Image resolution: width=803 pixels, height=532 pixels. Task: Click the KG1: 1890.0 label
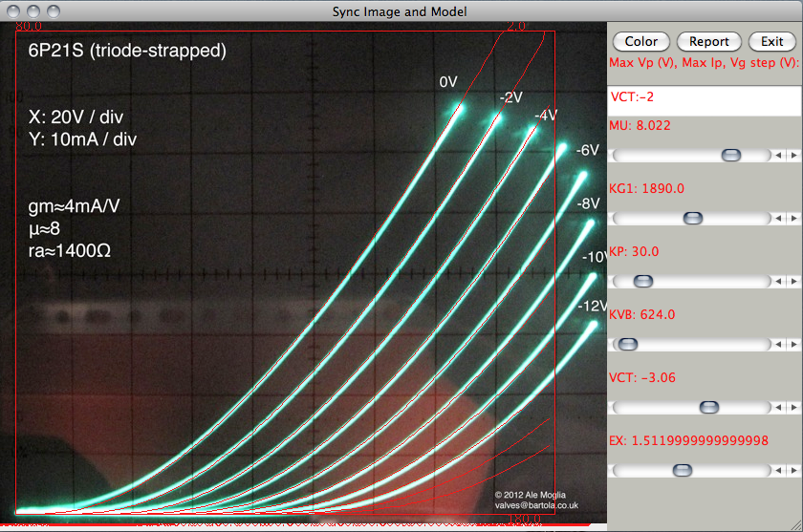pos(646,188)
